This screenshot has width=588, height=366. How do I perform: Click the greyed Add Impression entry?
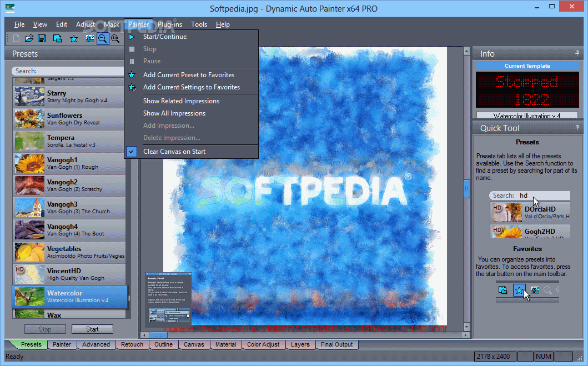tap(191, 126)
